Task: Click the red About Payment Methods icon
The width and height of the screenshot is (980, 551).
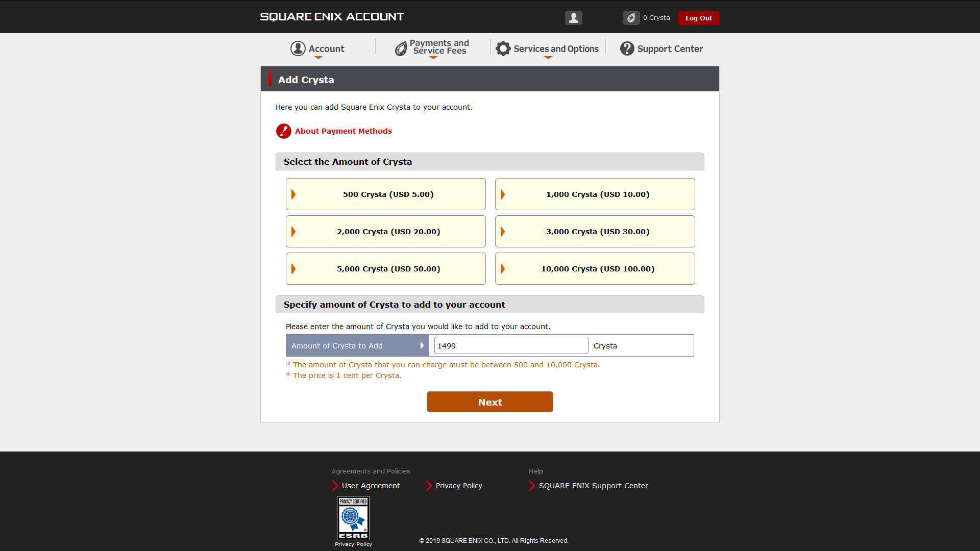Action: [284, 131]
